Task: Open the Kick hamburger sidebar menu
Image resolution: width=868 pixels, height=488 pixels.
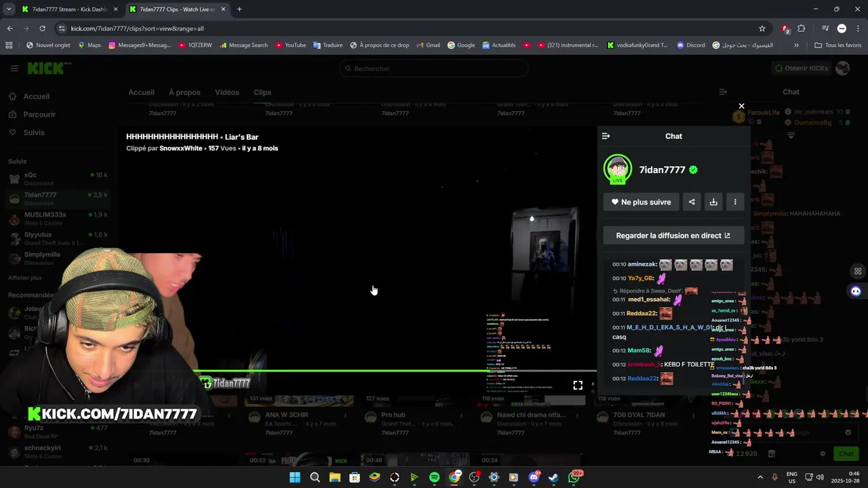Action: (14, 68)
